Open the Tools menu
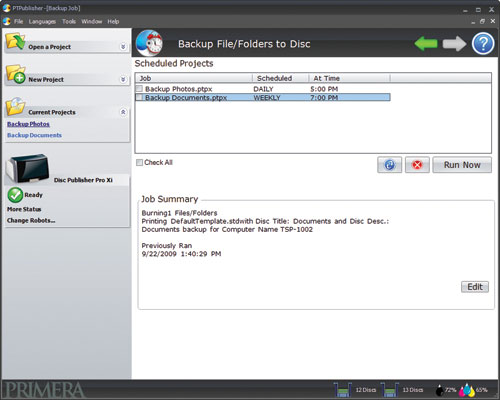The width and height of the screenshot is (500, 400). [69, 21]
